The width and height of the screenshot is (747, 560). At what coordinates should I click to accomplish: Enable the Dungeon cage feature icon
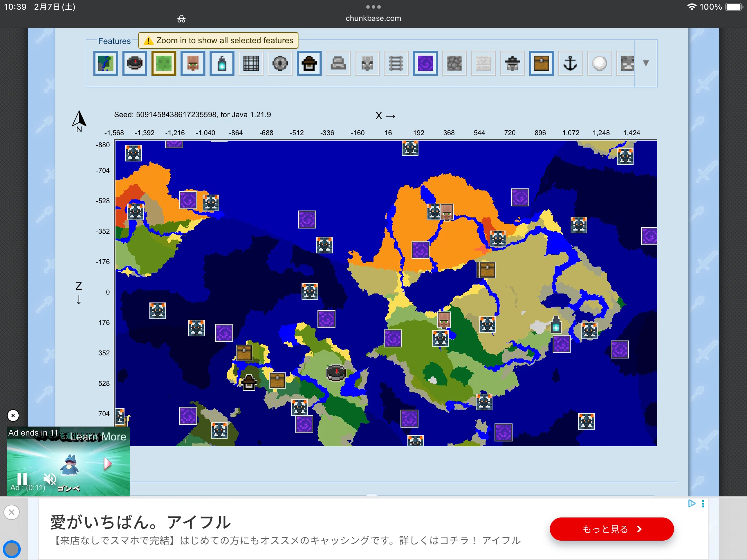coord(251,63)
